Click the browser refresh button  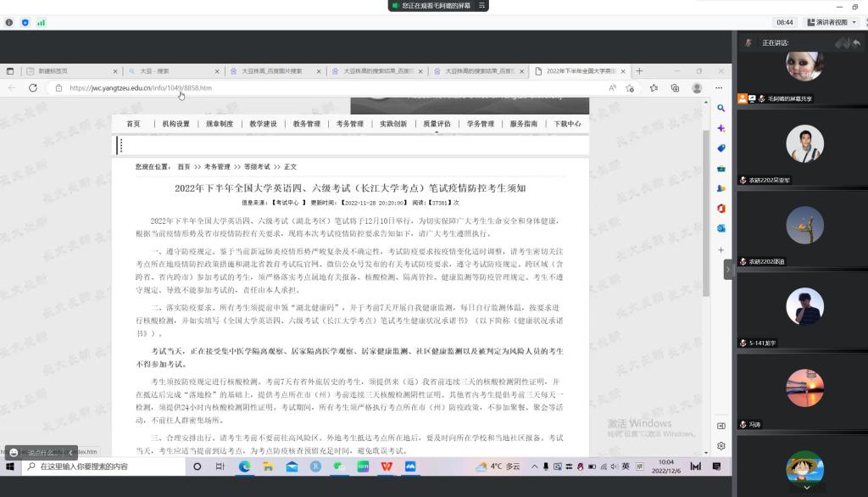33,87
